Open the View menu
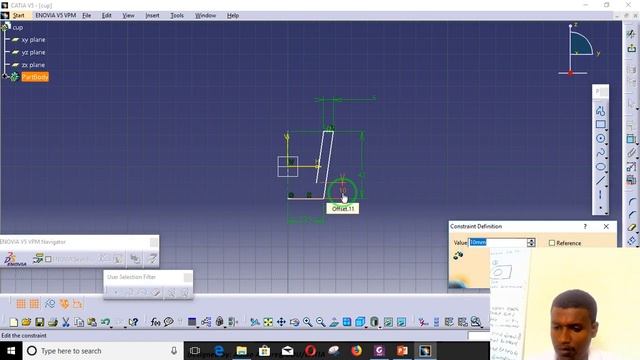This screenshot has width=640, height=360. [x=128, y=16]
